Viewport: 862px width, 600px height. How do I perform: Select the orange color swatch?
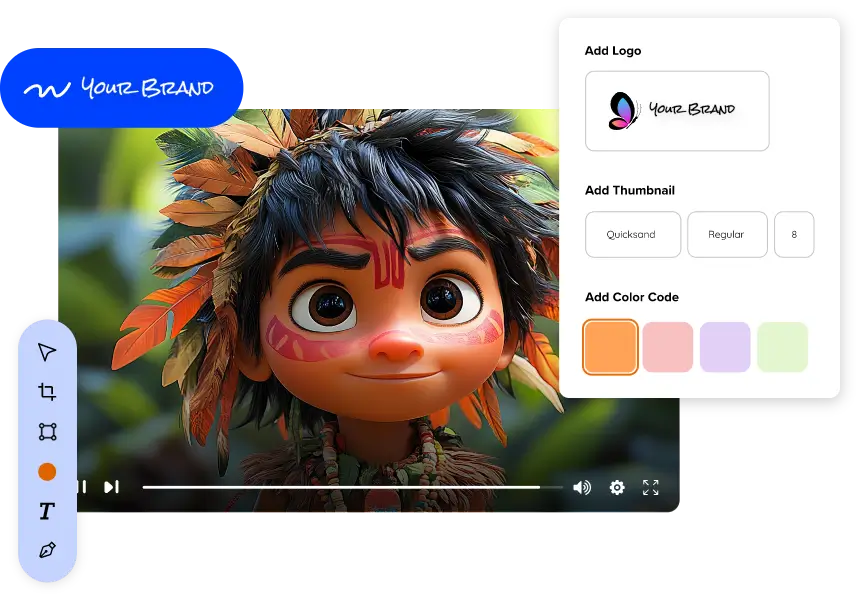(x=610, y=347)
